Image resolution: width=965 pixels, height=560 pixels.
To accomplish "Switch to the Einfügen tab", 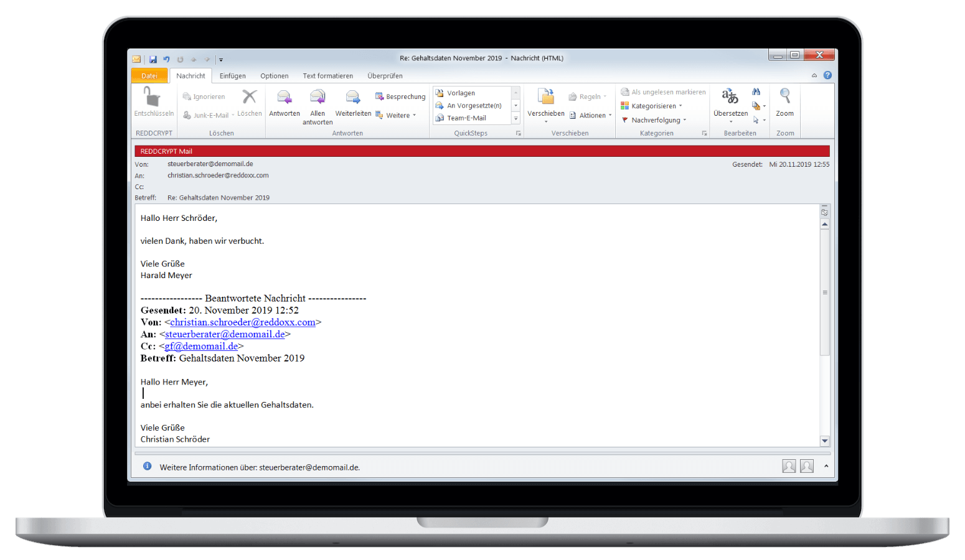I will [x=233, y=76].
